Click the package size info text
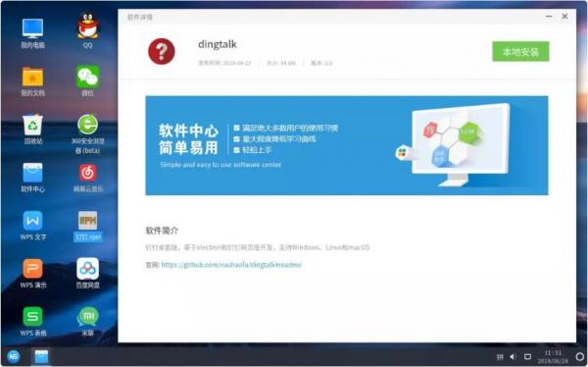Image resolution: width=588 pixels, height=367 pixels. click(281, 63)
